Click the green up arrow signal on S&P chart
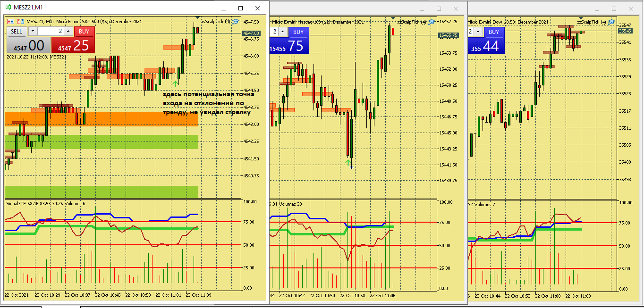Image resolution: width=644 pixels, height=308 pixels. [175, 83]
